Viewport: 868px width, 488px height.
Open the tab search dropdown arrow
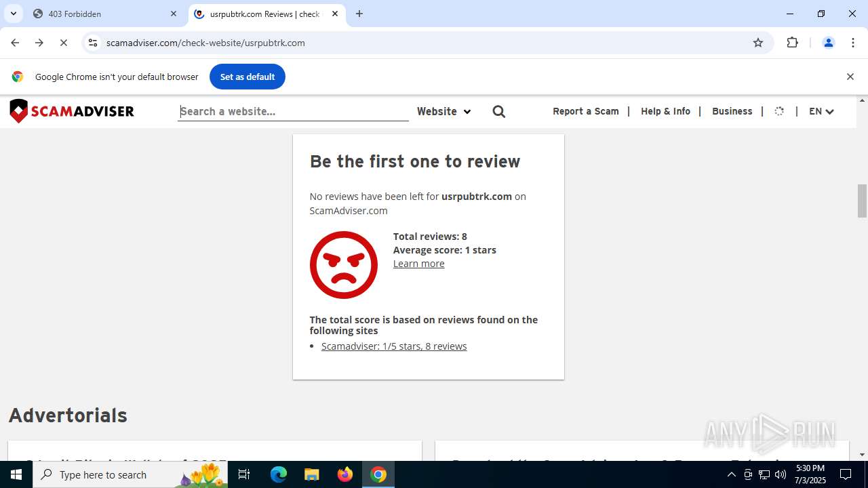click(x=14, y=14)
